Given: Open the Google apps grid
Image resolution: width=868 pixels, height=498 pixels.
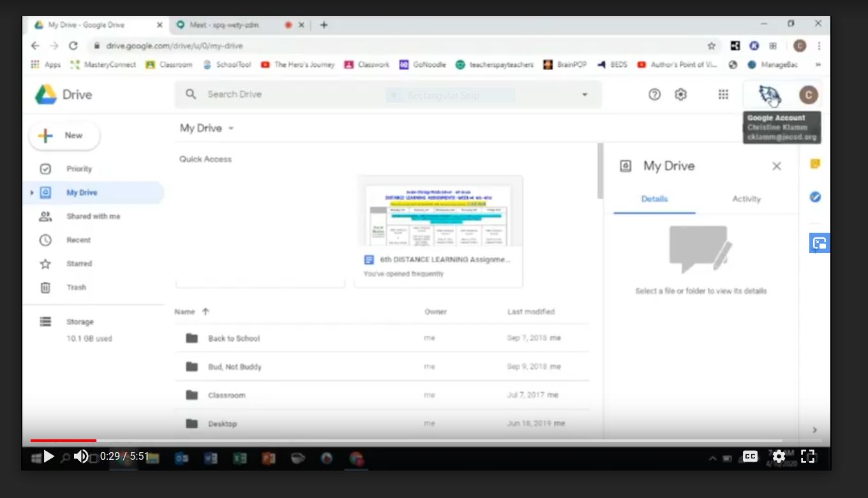Looking at the screenshot, I should click(723, 94).
